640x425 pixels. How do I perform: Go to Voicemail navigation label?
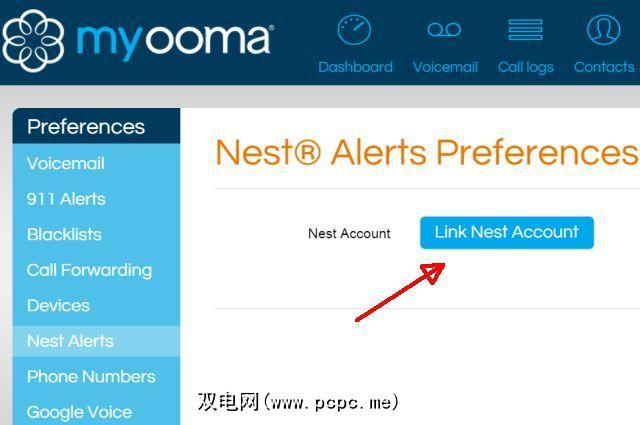[x=445, y=67]
